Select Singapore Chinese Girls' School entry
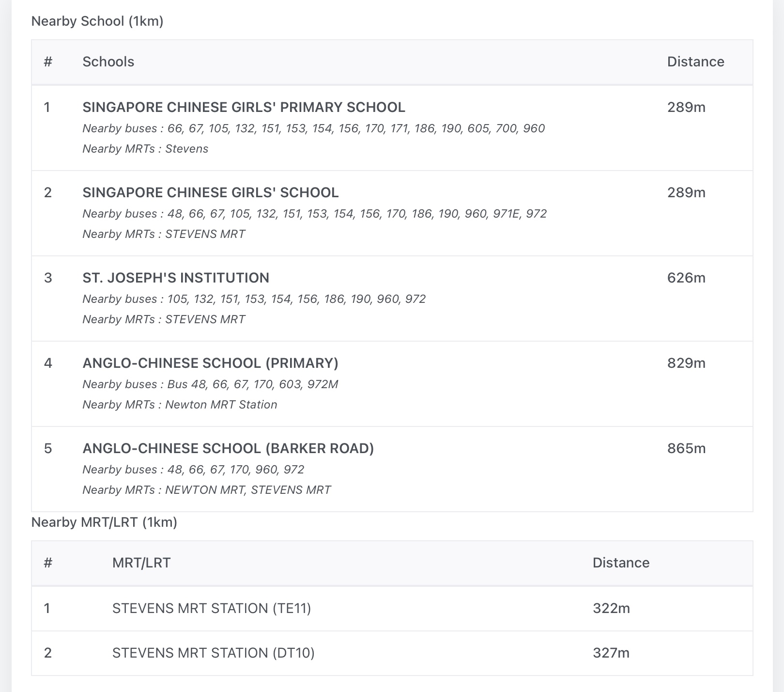This screenshot has width=784, height=692. (x=210, y=192)
